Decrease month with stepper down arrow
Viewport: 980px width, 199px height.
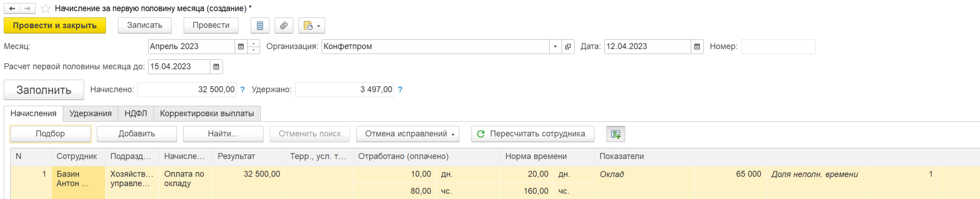coord(254,50)
